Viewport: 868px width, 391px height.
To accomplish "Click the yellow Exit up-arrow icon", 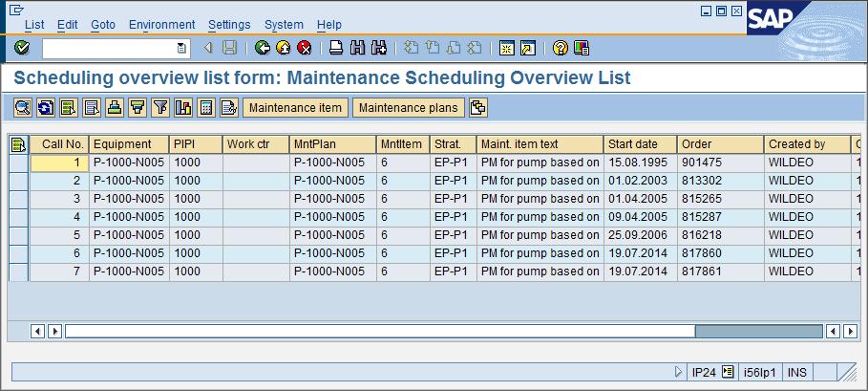I will point(284,48).
